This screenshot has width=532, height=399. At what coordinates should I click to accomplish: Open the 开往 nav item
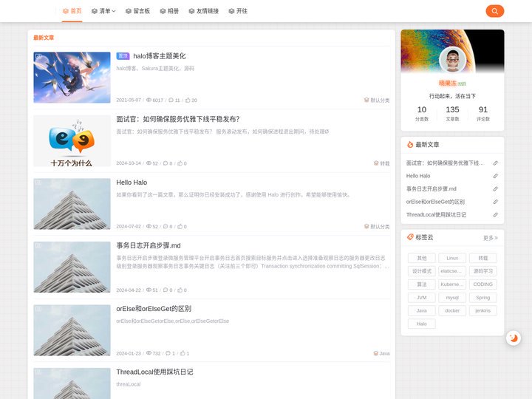click(x=238, y=11)
